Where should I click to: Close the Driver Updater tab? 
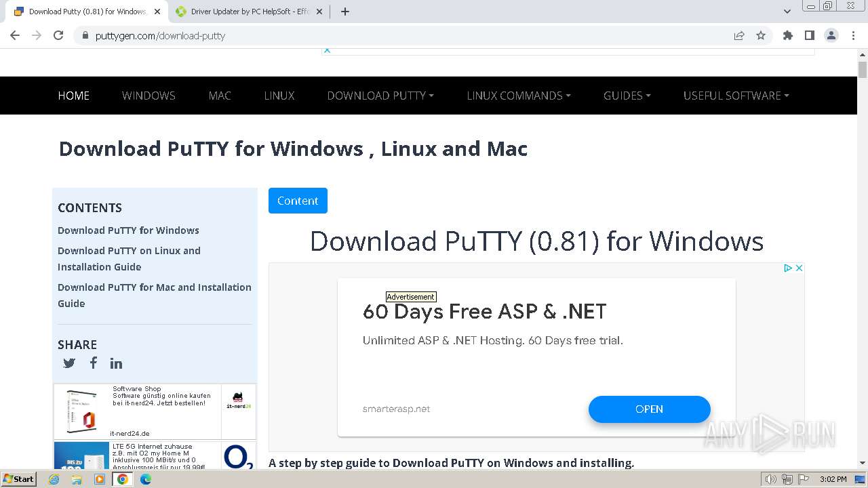coord(319,12)
